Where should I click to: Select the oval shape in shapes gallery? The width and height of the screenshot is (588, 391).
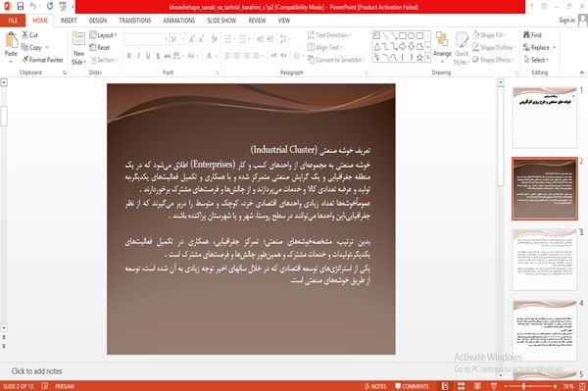tap(411, 35)
